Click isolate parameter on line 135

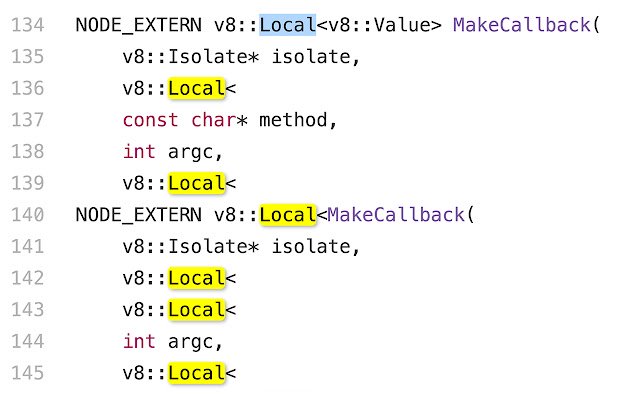click(311, 57)
